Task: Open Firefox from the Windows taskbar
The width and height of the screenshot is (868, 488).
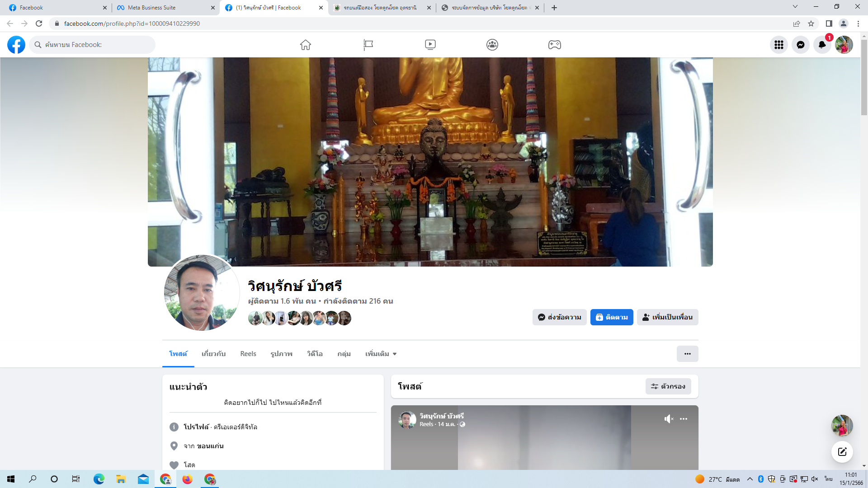Action: pos(187,479)
